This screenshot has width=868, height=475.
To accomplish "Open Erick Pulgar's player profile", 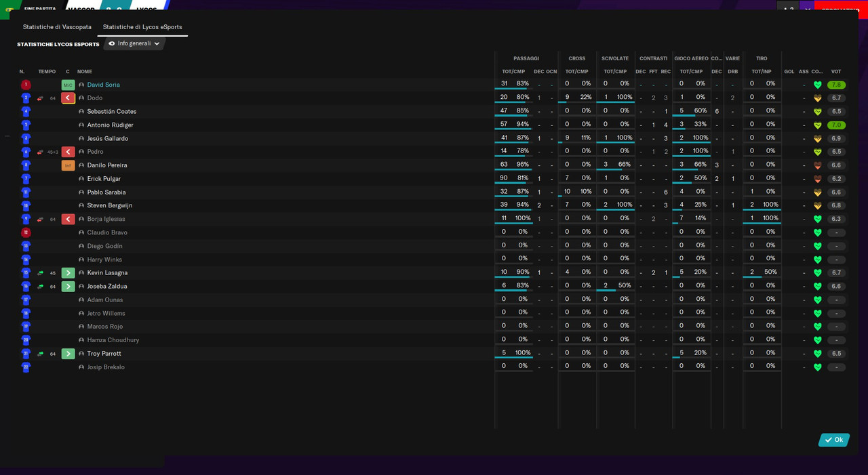I will tap(104, 179).
